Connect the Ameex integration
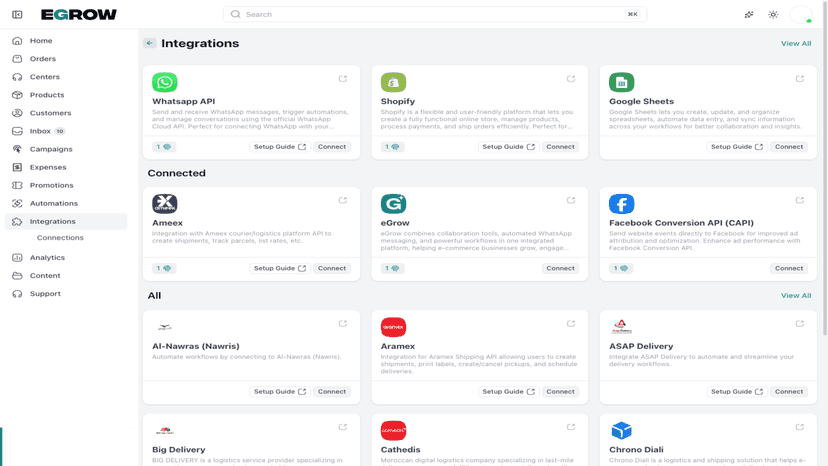The image size is (828, 466). (332, 268)
